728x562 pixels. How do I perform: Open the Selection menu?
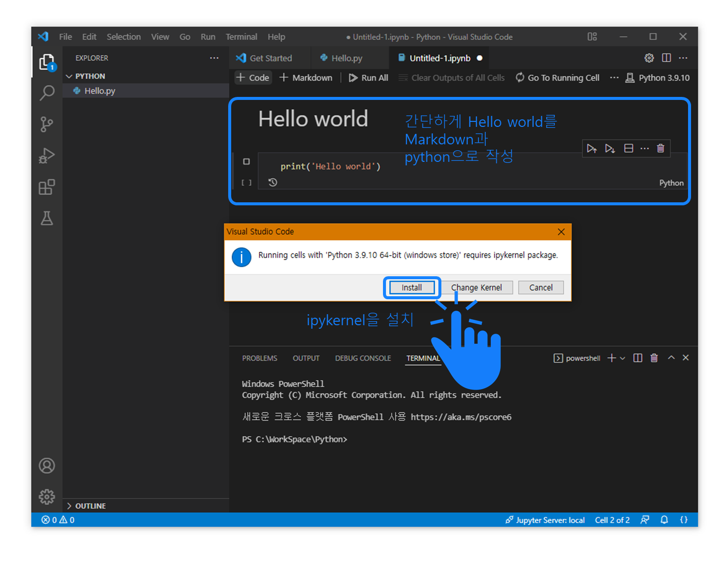coord(124,36)
